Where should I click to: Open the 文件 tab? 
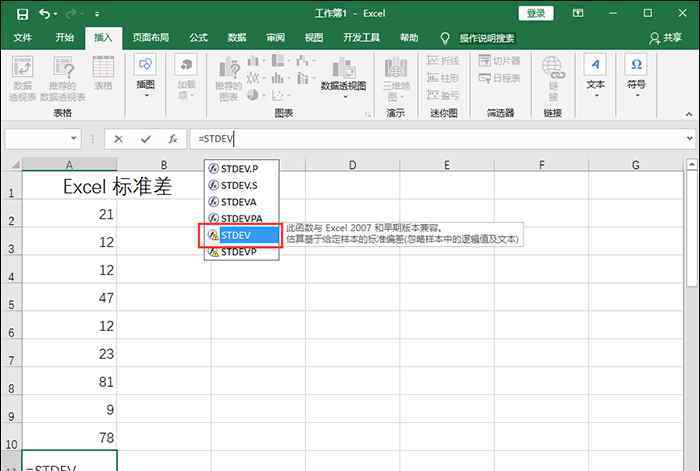(23, 38)
